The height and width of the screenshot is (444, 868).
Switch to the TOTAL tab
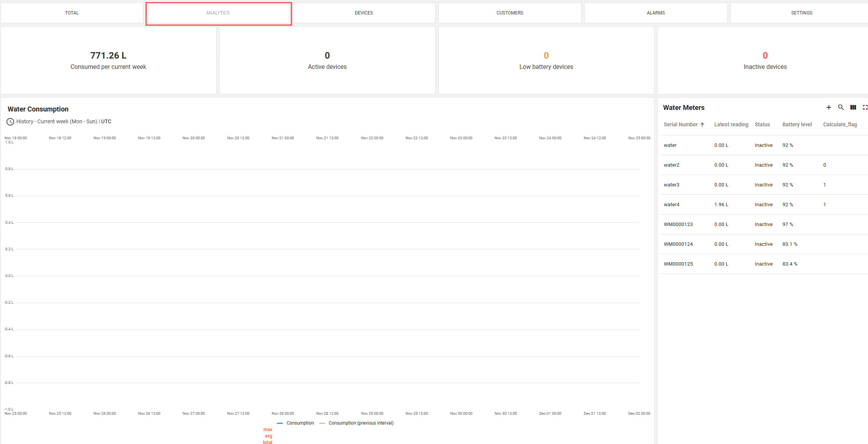[x=72, y=13]
